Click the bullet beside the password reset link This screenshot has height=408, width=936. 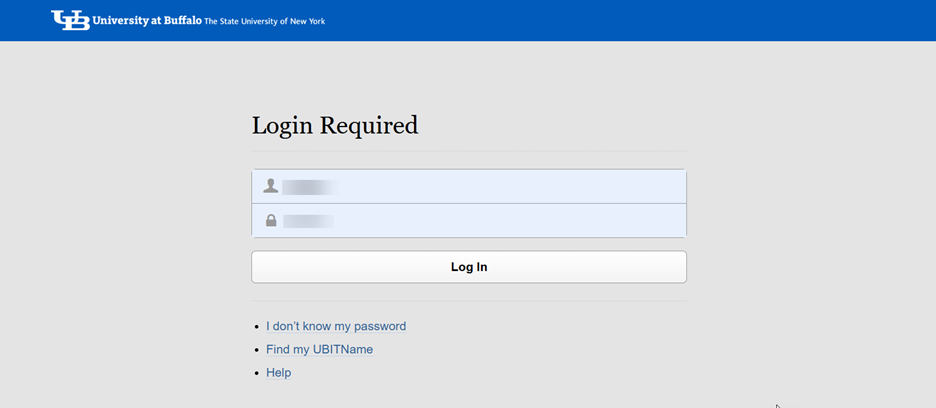click(x=257, y=327)
